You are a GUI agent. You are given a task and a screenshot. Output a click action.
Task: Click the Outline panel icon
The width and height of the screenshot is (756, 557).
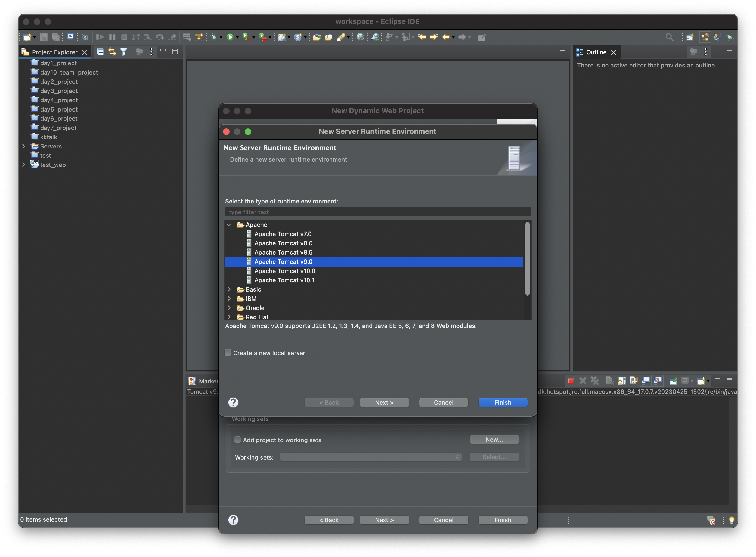(x=581, y=52)
